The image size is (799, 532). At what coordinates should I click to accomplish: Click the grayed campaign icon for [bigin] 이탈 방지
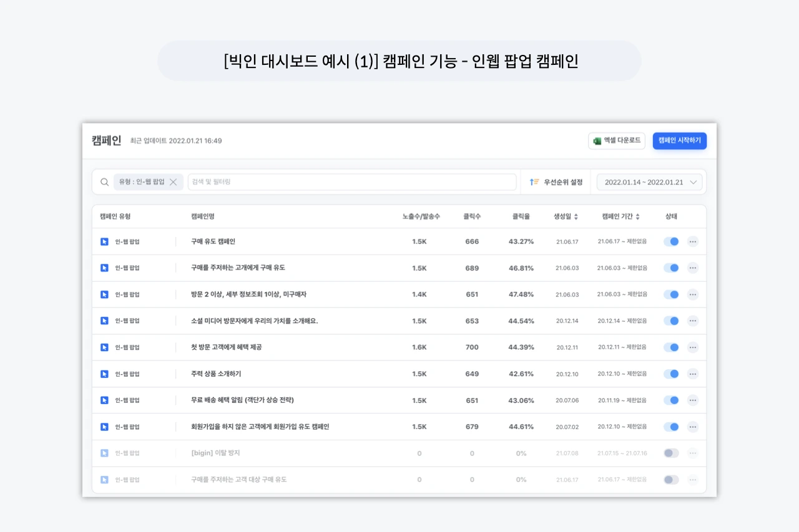click(x=104, y=453)
